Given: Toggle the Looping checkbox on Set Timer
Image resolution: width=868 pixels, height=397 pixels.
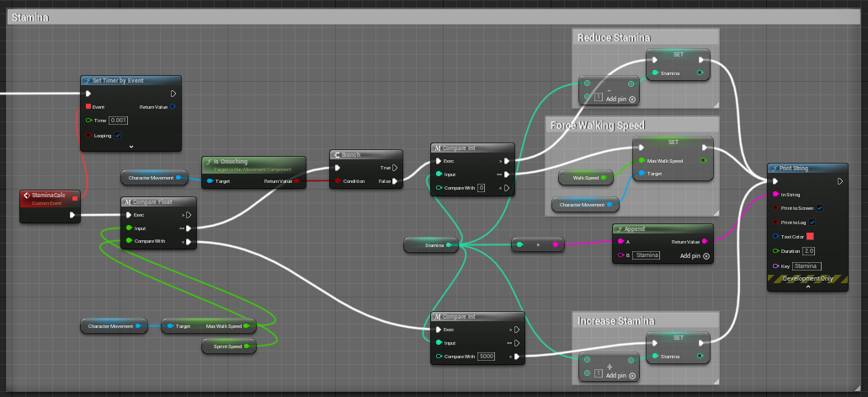Looking at the screenshot, I should coord(118,135).
